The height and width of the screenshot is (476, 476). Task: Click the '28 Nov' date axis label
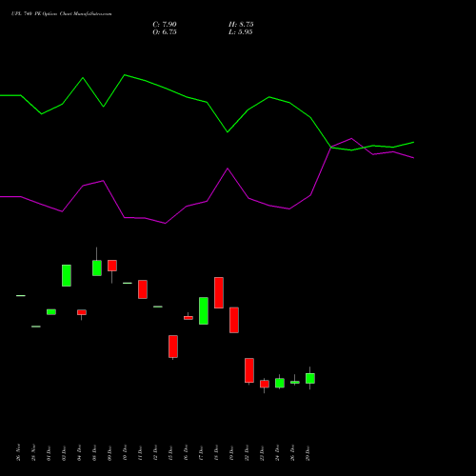pos(33,452)
